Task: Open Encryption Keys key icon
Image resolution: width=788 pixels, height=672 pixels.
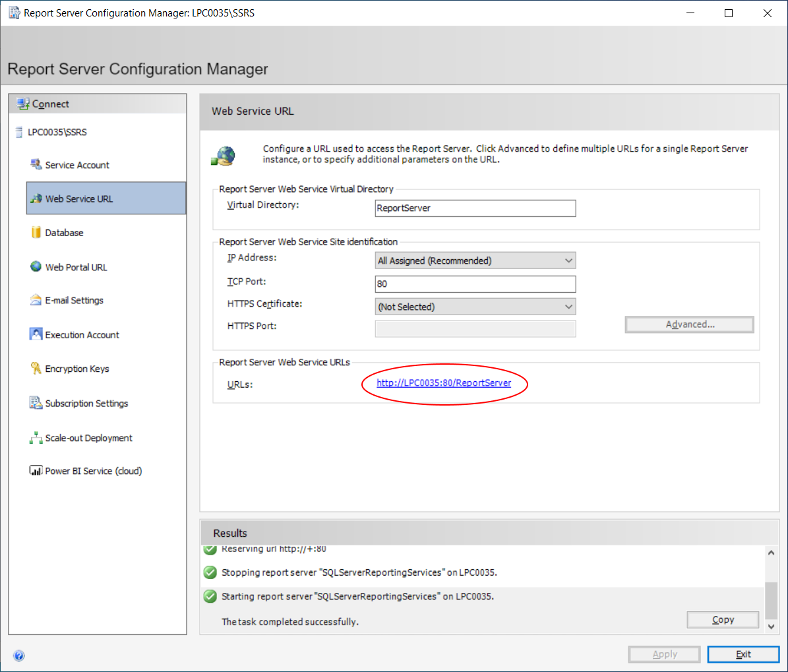Action: (36, 368)
